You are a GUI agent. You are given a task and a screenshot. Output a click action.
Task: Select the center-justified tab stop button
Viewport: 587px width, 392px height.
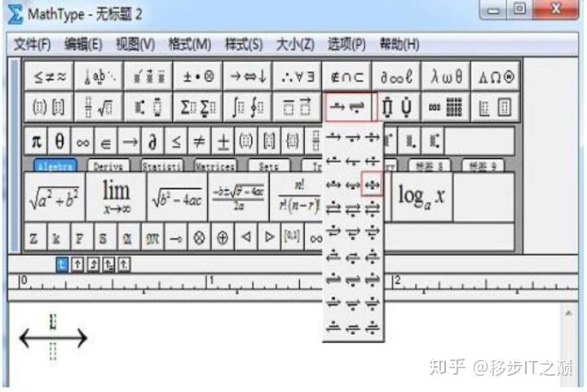(77, 264)
